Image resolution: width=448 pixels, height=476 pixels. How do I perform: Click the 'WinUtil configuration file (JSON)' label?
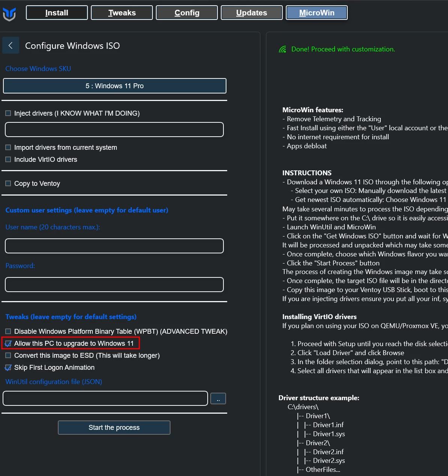coord(54,382)
